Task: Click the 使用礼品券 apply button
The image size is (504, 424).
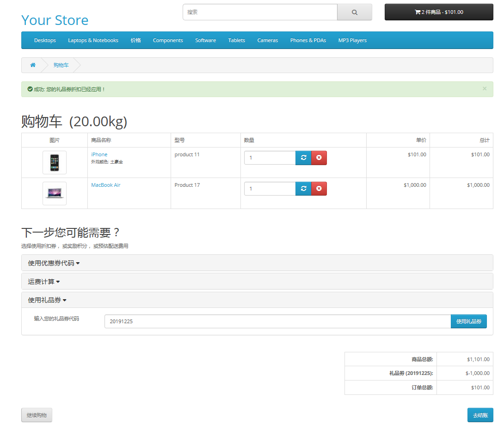Action: [x=469, y=321]
